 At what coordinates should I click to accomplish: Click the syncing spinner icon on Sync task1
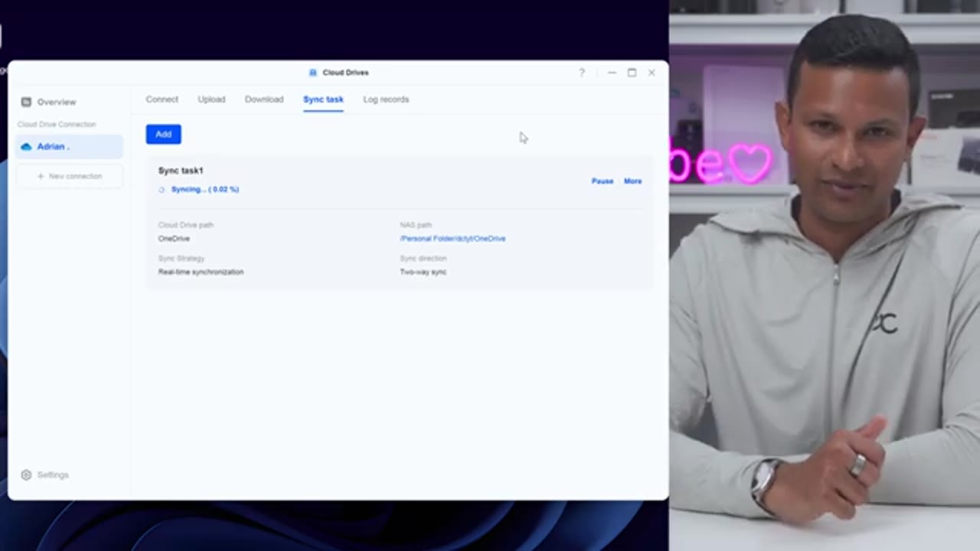[x=162, y=189]
